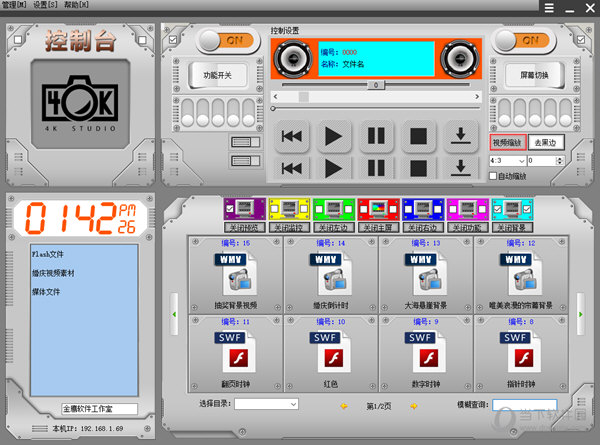
Task: Check the left checkbox in the red panel
Action: 364,209
